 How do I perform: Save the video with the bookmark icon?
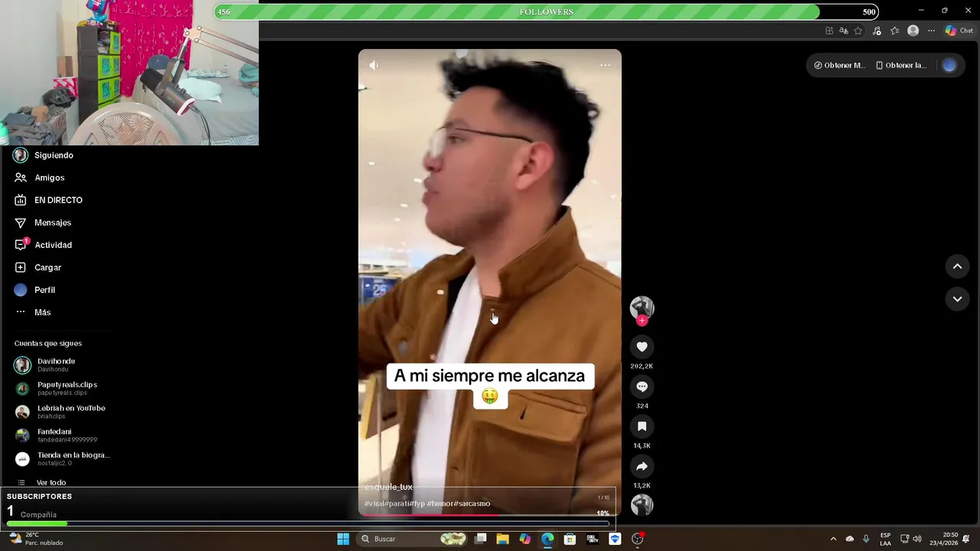pyautogui.click(x=642, y=426)
